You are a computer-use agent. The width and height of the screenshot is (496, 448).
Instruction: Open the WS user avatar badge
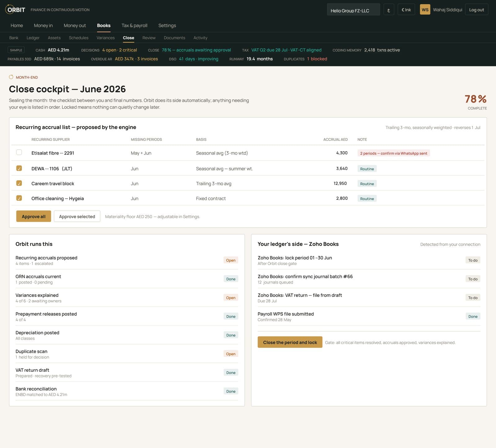425,10
